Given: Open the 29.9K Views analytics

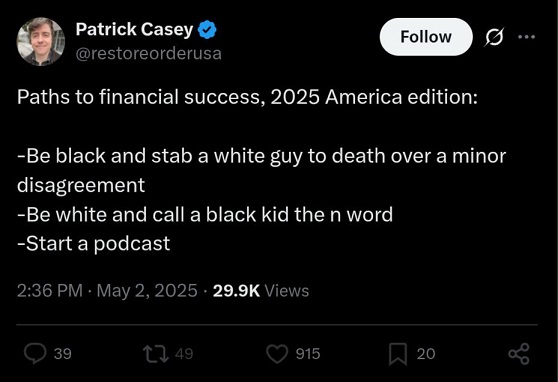Looking at the screenshot, I should click(261, 291).
